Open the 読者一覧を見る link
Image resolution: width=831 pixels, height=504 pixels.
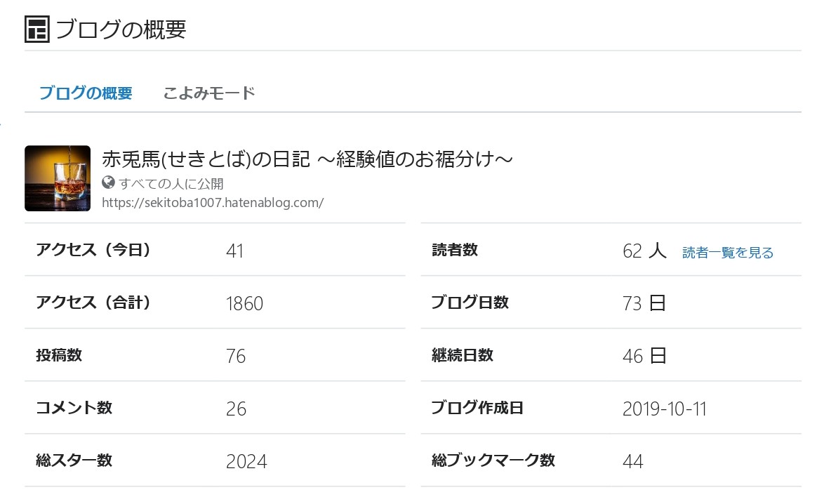tap(728, 252)
